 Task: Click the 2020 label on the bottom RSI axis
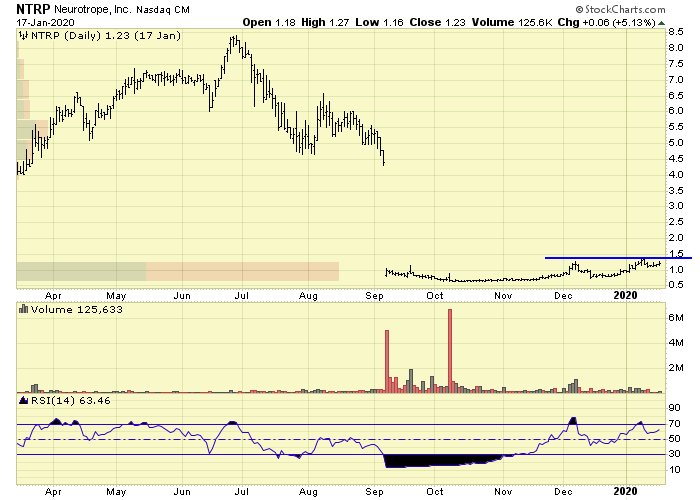625,492
